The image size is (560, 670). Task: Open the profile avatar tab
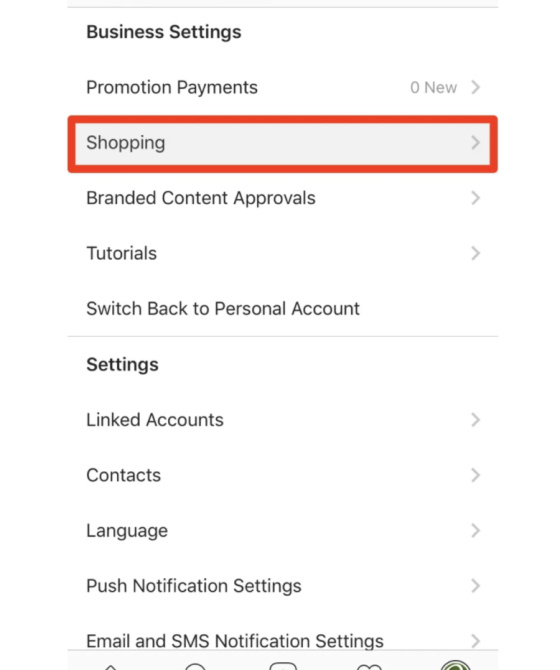point(456,665)
